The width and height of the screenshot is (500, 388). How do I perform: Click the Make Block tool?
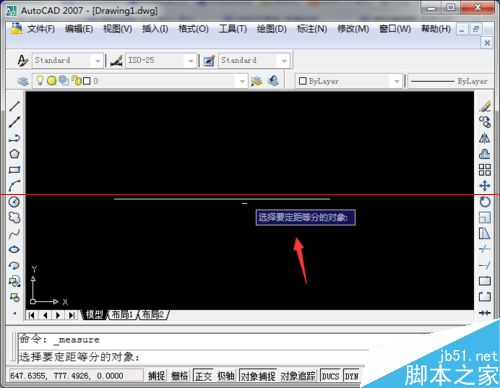click(x=14, y=297)
